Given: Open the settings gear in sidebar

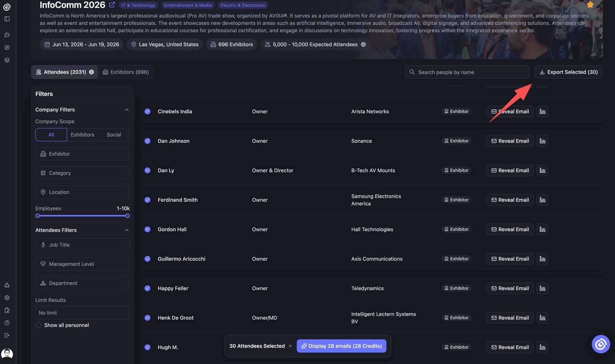Looking at the screenshot, I should click(7, 298).
